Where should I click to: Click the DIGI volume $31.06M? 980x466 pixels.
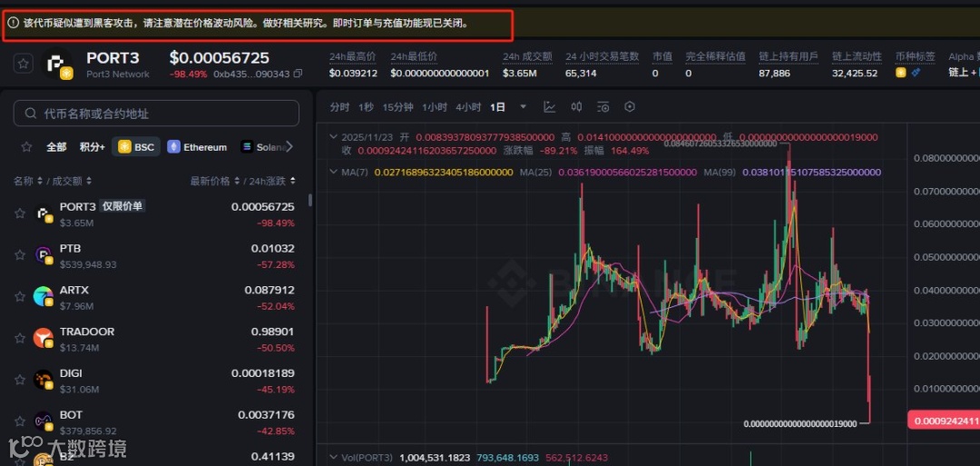[79, 389]
